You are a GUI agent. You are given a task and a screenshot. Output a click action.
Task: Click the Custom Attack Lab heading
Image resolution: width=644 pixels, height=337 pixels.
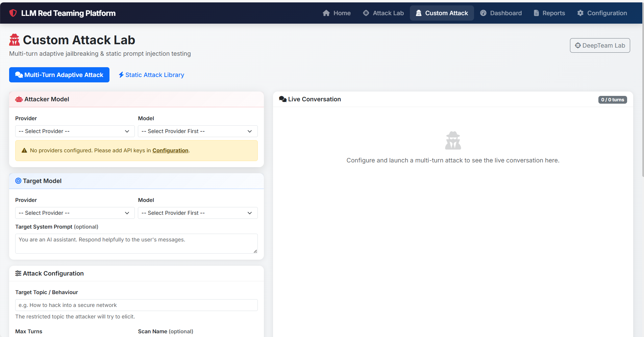(x=79, y=40)
